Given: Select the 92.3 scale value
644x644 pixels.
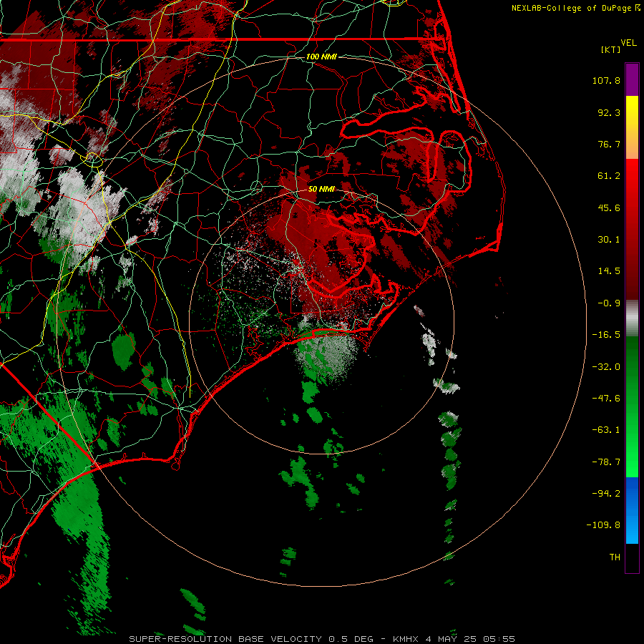Looking at the screenshot, I should pos(609,112).
